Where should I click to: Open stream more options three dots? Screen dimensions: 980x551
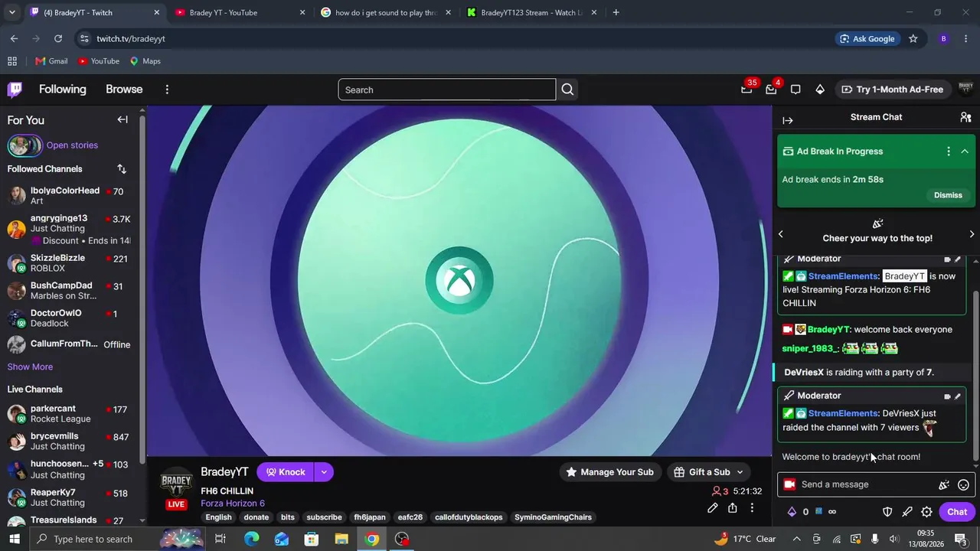click(752, 507)
